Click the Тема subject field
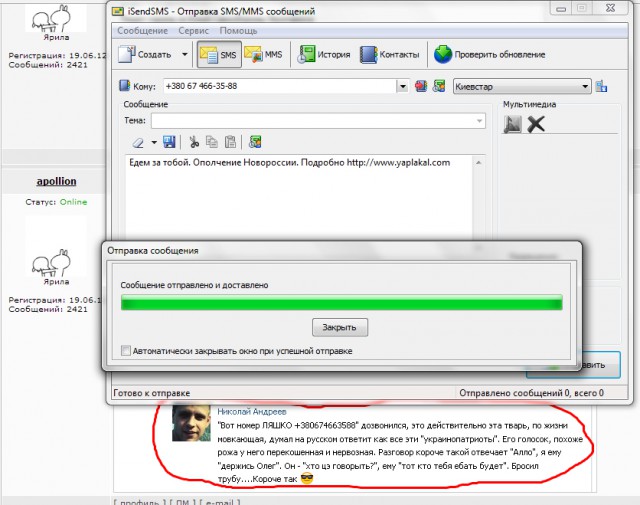This screenshot has width=640, height=505. [x=318, y=121]
